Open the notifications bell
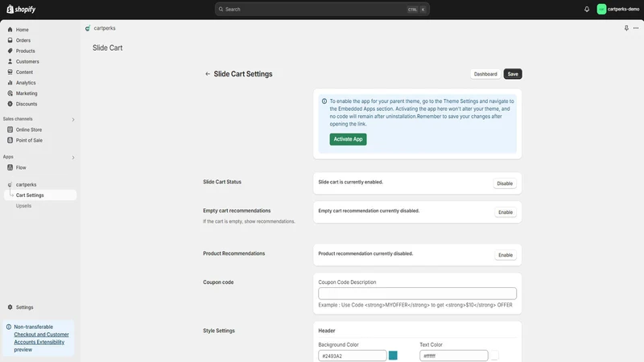The image size is (644, 362). 587,9
